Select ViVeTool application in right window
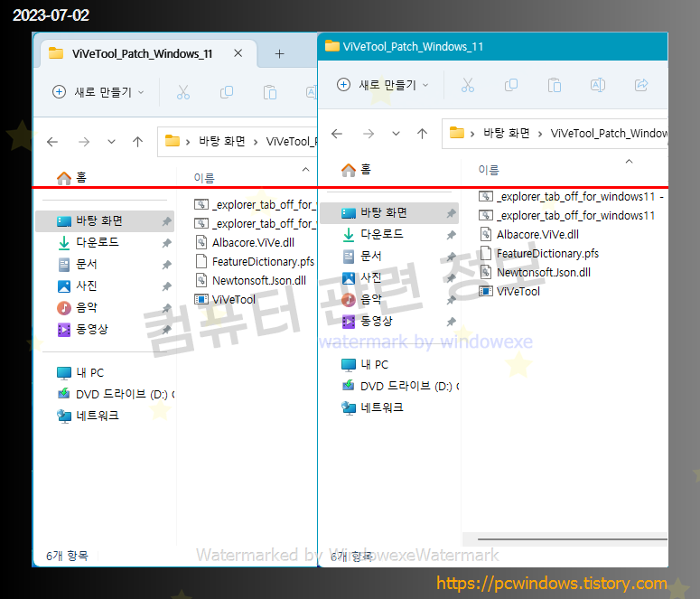This screenshot has width=700, height=599. pyautogui.click(x=509, y=291)
